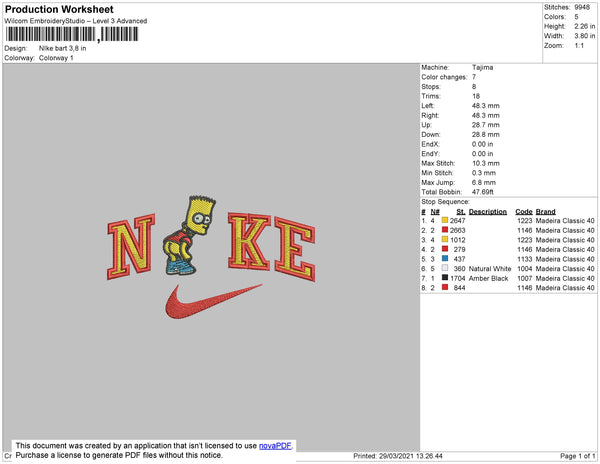Click the embroidered letter N
600x464 pixels.
(131, 246)
